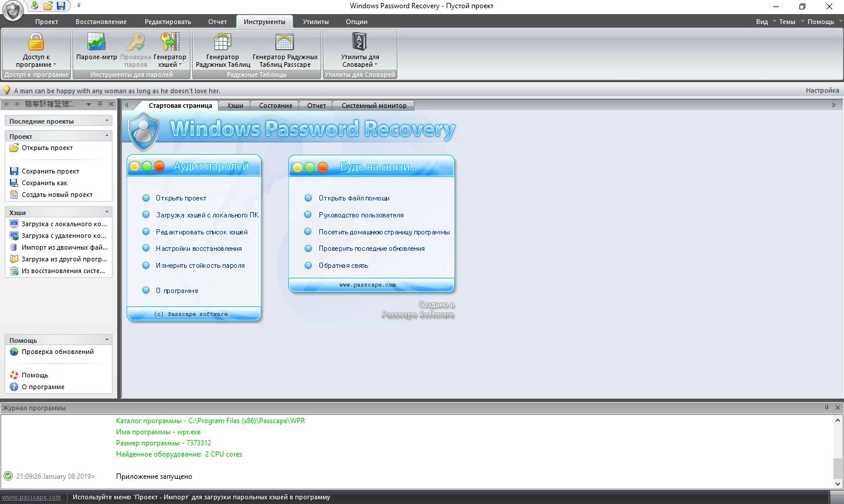Click Редактировать список хэшей link
Screen dimensions: 844x504
[x=202, y=232]
